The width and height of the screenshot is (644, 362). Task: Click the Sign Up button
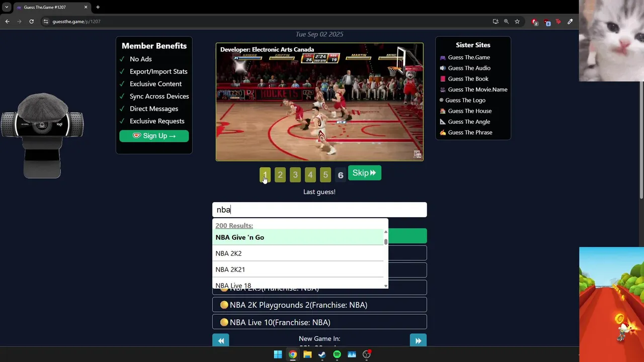click(154, 136)
